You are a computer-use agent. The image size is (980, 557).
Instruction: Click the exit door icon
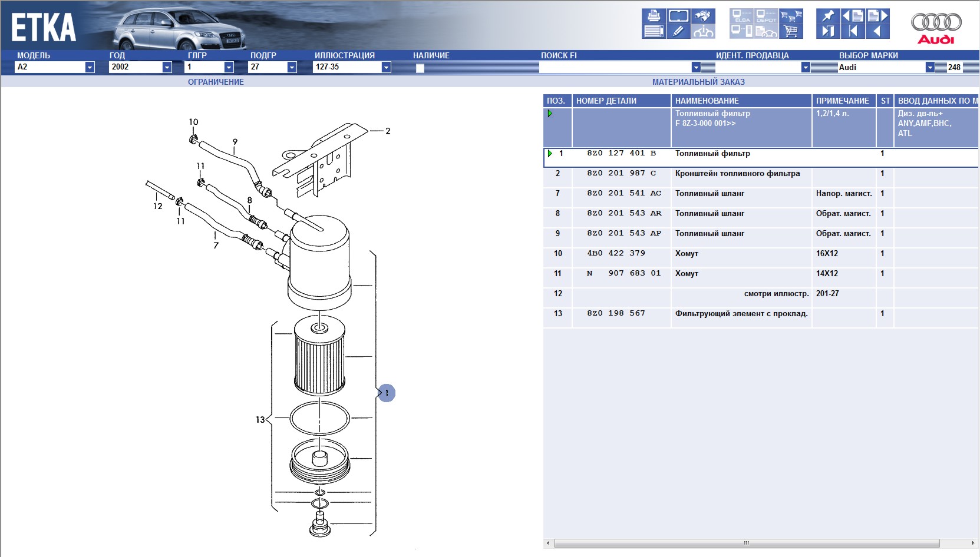point(828,31)
